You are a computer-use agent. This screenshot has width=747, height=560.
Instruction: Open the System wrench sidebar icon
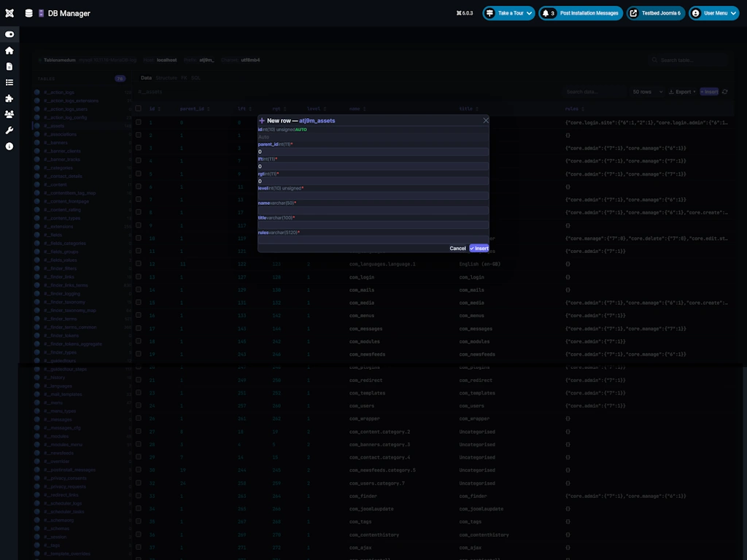pos(9,131)
